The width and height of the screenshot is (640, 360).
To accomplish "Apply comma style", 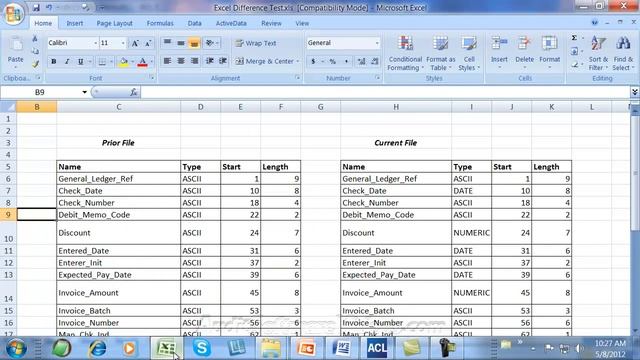I will [346, 62].
